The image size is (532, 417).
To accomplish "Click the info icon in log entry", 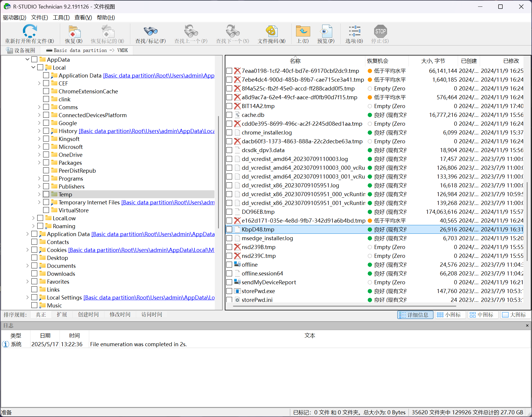I will click(x=6, y=344).
